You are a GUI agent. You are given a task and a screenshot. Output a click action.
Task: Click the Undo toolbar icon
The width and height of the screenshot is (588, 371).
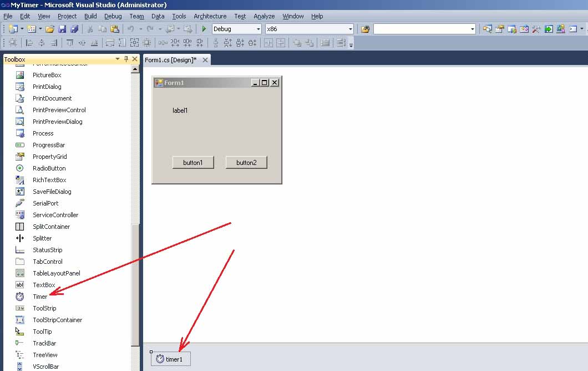pos(130,28)
